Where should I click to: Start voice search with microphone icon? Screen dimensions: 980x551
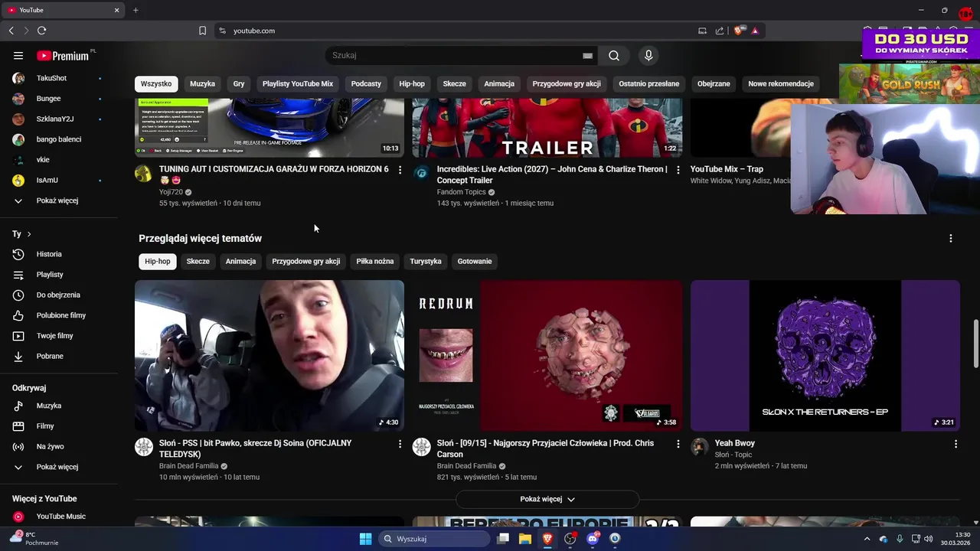(x=648, y=56)
